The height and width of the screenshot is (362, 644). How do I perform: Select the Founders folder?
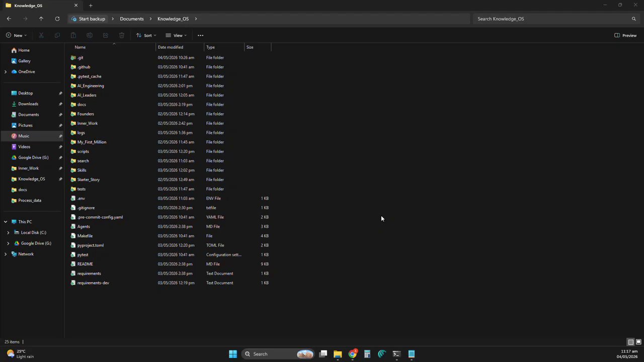tap(86, 114)
